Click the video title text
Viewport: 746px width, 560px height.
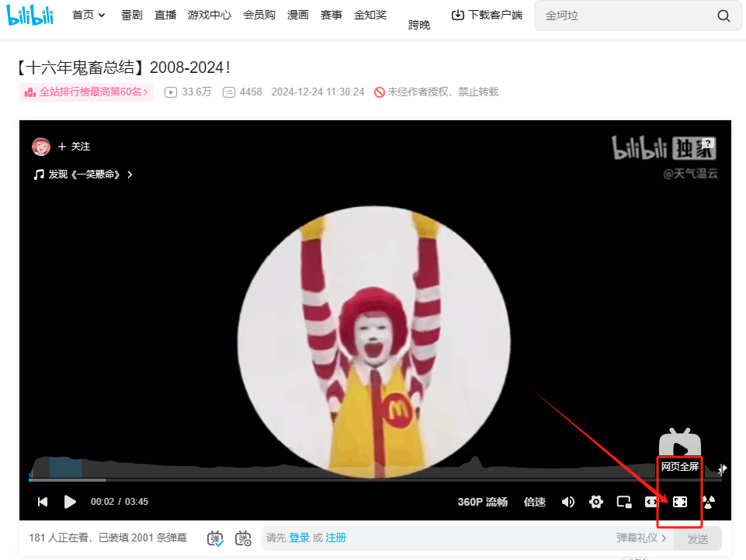click(x=123, y=67)
